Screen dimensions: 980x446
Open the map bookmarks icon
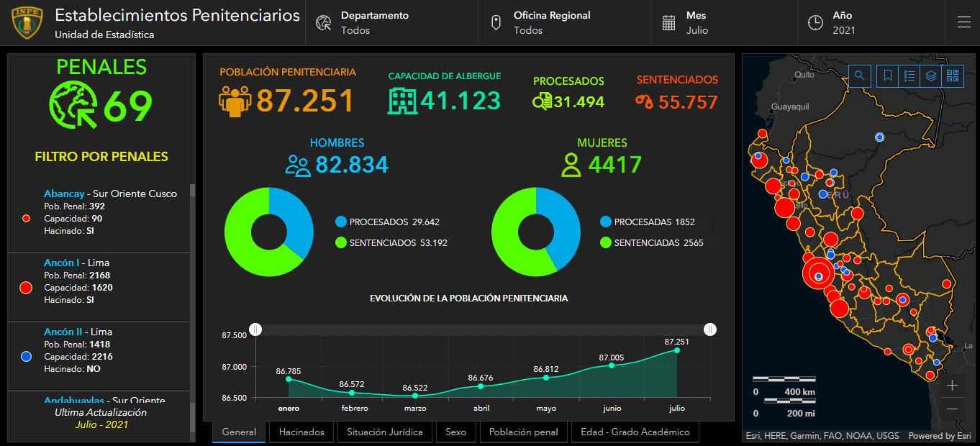coord(888,76)
